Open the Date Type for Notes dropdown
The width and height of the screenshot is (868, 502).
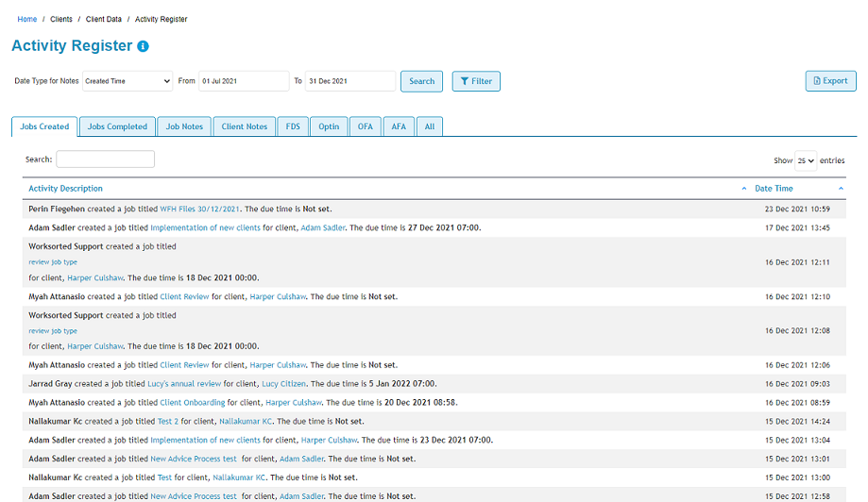click(128, 81)
